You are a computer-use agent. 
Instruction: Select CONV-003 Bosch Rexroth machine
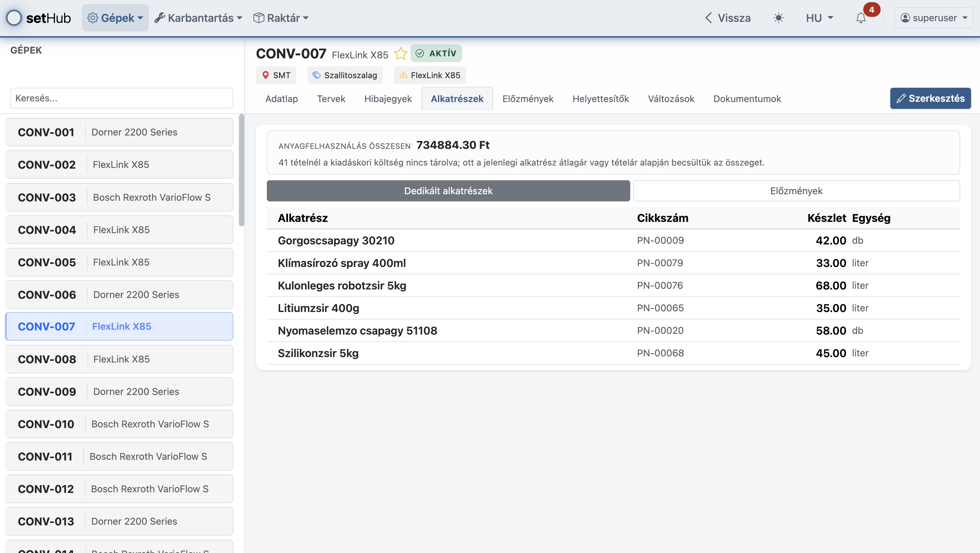pyautogui.click(x=119, y=198)
